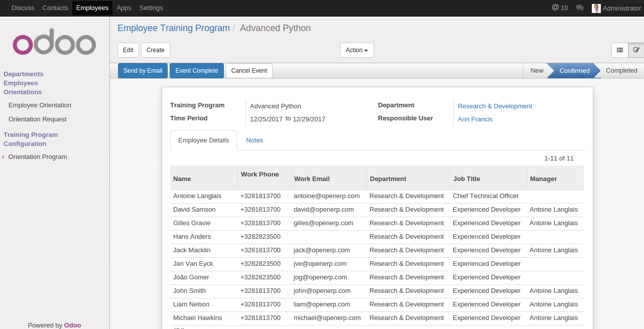
Task: Open the Jack Macklin row
Action: 377,250
